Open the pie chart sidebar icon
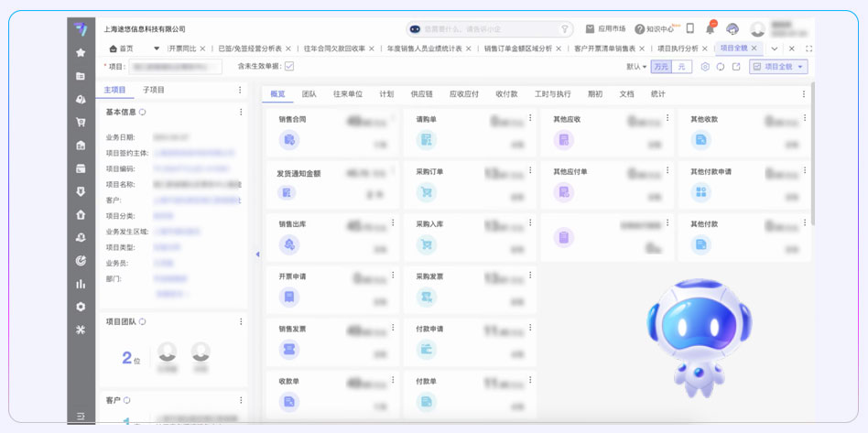868x433 pixels. [x=81, y=261]
